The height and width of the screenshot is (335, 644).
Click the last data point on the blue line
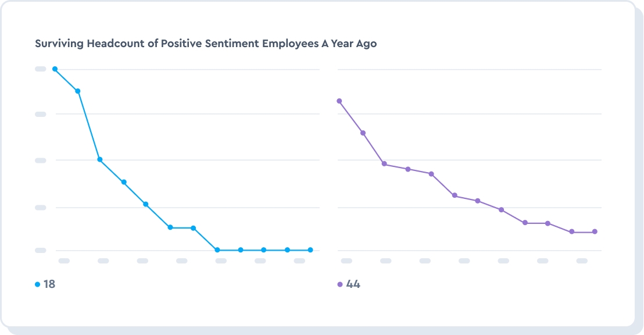coord(310,250)
